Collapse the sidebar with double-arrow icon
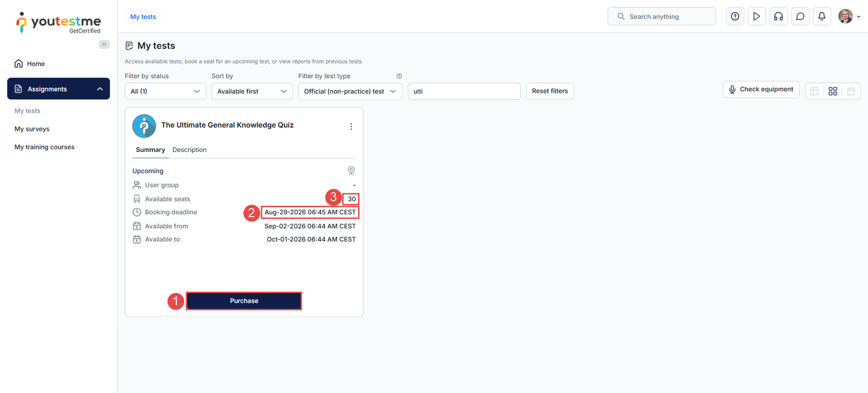The image size is (868, 393). tap(104, 45)
